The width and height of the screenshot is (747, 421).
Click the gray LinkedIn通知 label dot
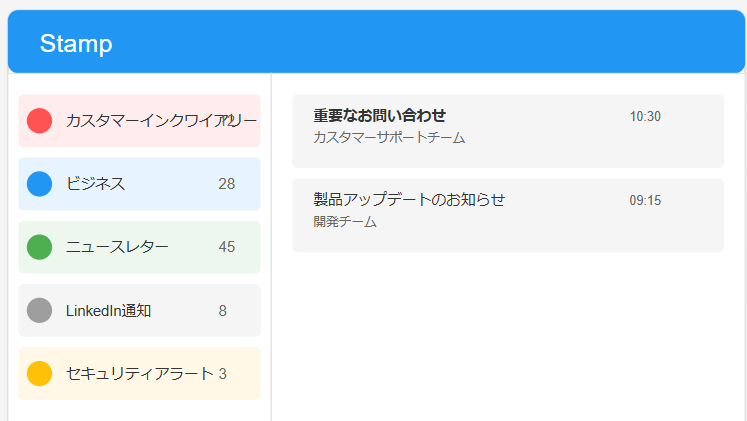tap(39, 310)
